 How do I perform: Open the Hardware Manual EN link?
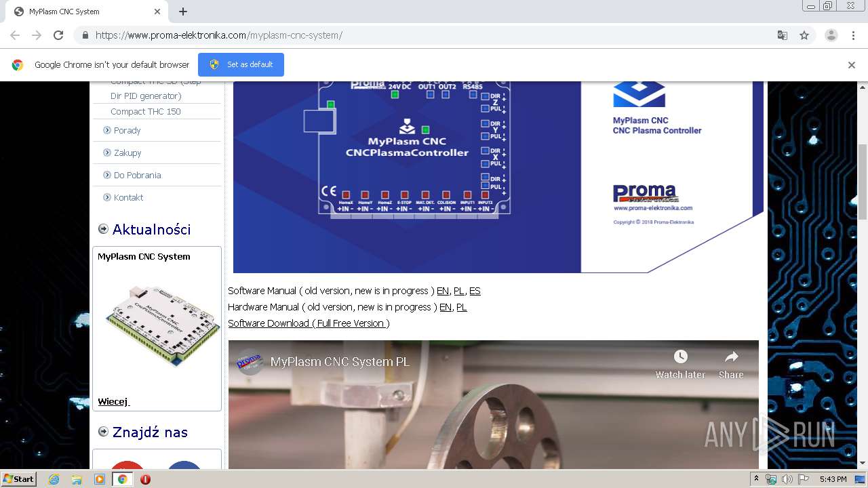446,307
